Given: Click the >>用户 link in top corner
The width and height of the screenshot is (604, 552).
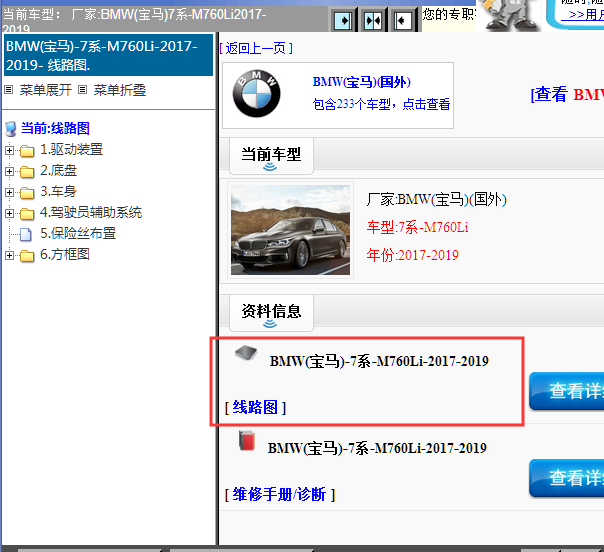Looking at the screenshot, I should [582, 15].
